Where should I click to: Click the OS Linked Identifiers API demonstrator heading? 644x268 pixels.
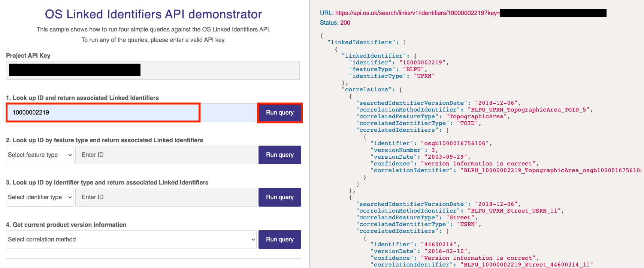coord(153,14)
